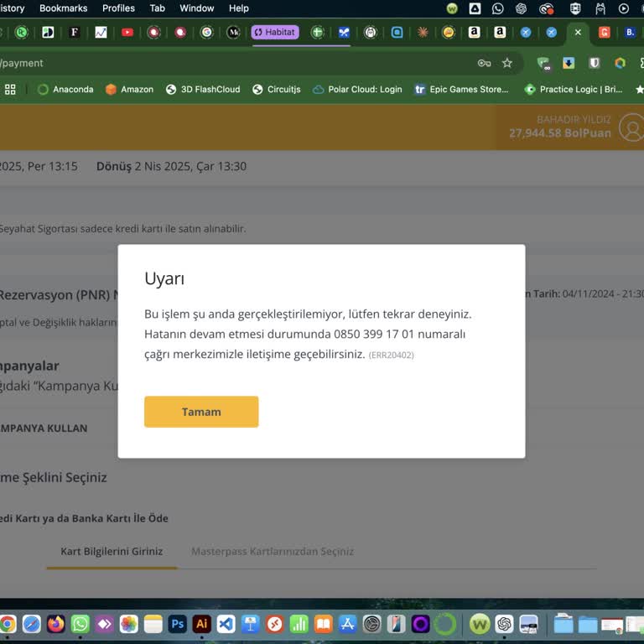Select the Masterpass Kartlarınızdan Seçiniz tab
This screenshot has width=644, height=644.
click(x=273, y=552)
